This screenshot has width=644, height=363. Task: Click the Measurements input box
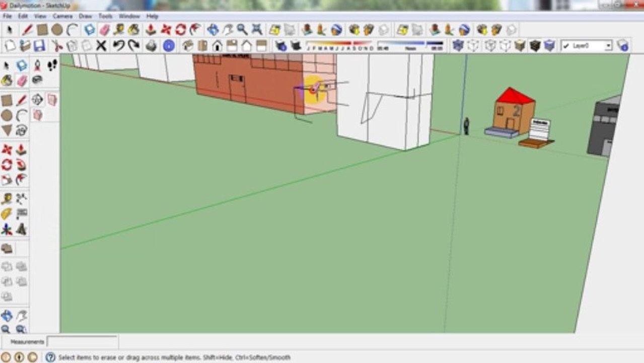pos(83,342)
